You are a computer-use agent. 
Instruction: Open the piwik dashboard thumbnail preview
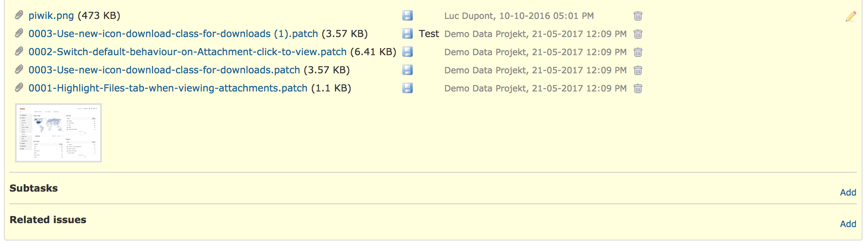point(58,133)
